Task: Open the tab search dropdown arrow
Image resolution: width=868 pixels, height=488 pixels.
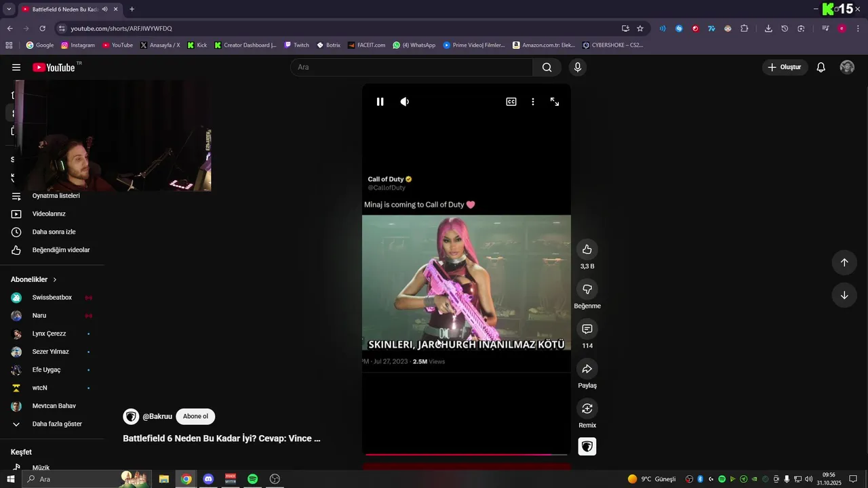Action: tap(9, 9)
